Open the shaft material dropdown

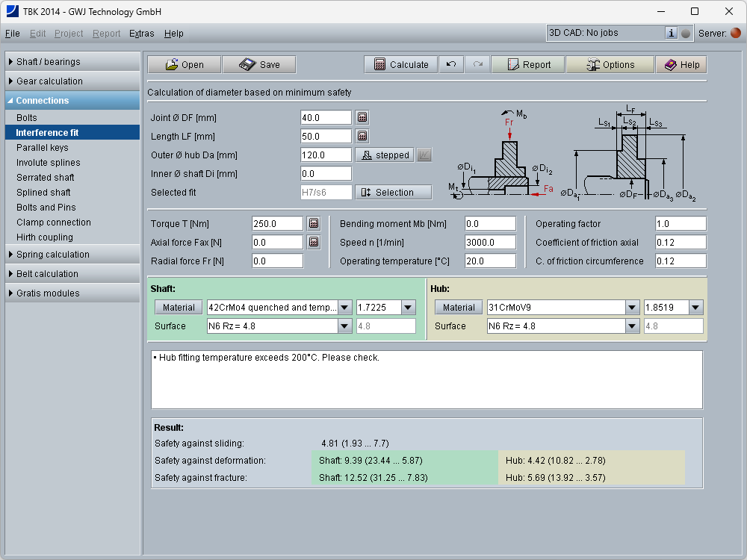(344, 308)
